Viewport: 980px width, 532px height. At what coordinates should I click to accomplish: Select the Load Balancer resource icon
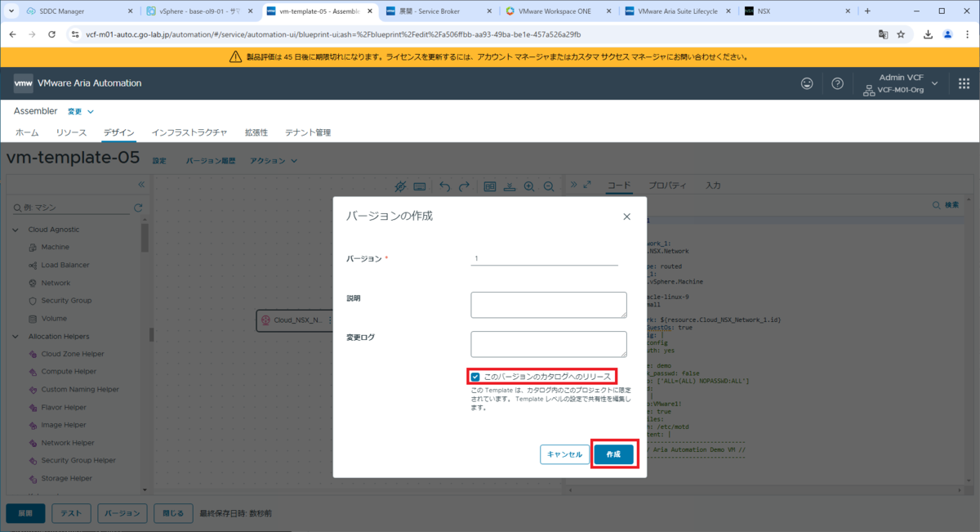pyautogui.click(x=33, y=265)
